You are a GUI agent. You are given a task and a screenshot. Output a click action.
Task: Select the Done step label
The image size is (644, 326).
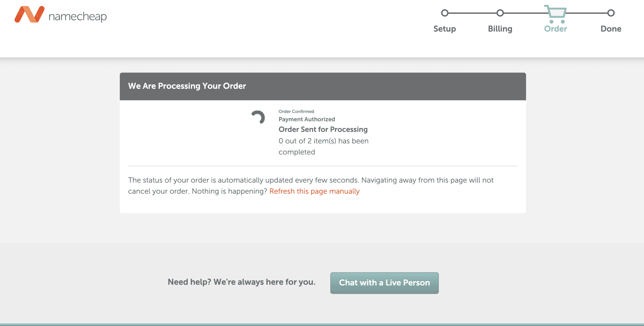(611, 29)
